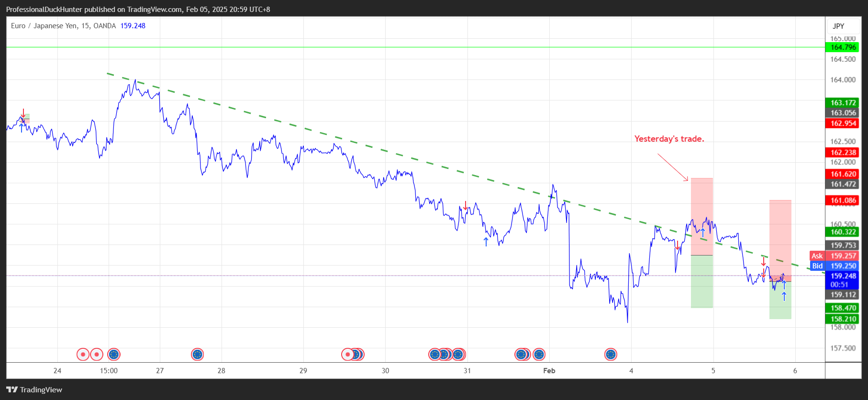This screenshot has height=400, width=868.
Task: Click the 164.000 level on price scale
Action: tap(843, 80)
